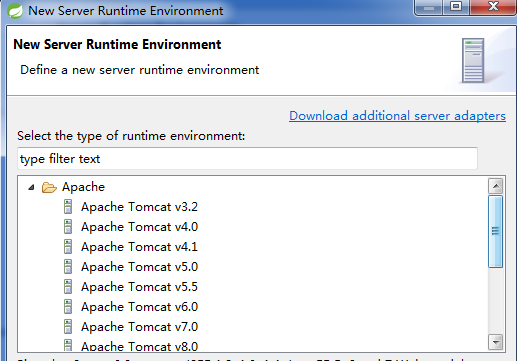Click the Apache Tomcat v4.0 server icon
Screen dimensions: 517x361
click(68, 227)
